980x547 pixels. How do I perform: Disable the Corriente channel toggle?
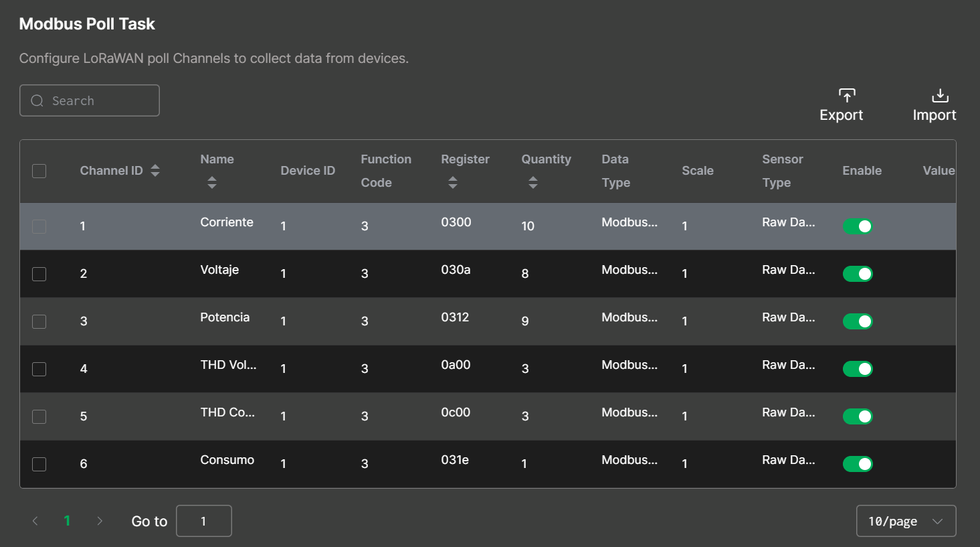tap(858, 226)
